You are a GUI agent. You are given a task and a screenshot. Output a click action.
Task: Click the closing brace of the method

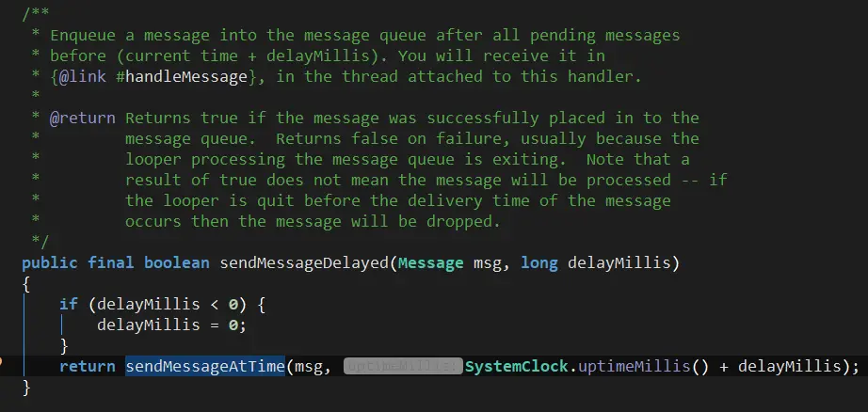pyautogui.click(x=26, y=388)
